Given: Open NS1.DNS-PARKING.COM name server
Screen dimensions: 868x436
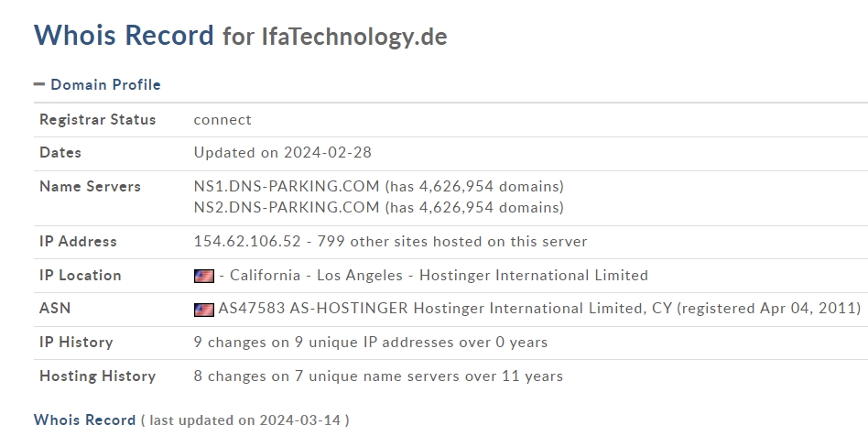Looking at the screenshot, I should [287, 186].
